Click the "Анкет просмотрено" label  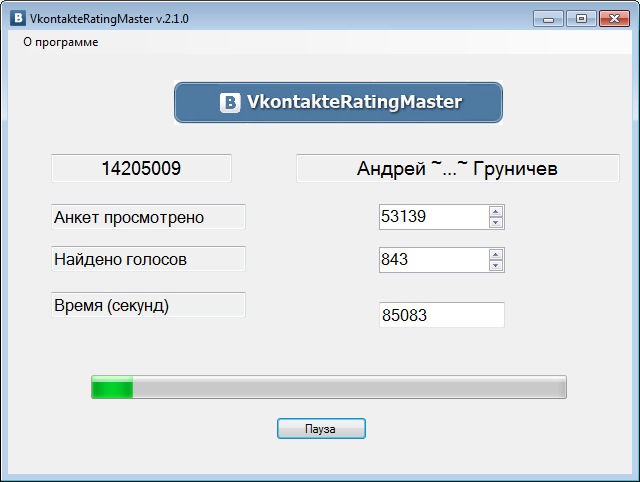coord(148,217)
